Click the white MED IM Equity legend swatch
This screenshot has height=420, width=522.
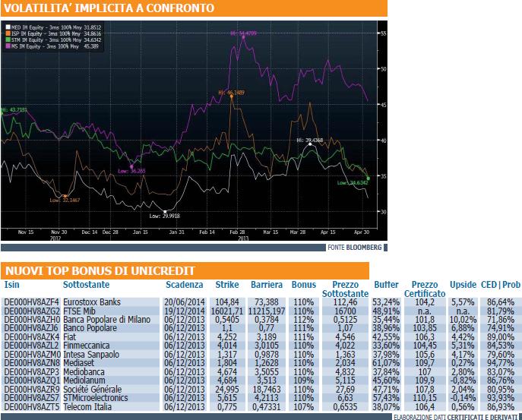pyautogui.click(x=8, y=27)
